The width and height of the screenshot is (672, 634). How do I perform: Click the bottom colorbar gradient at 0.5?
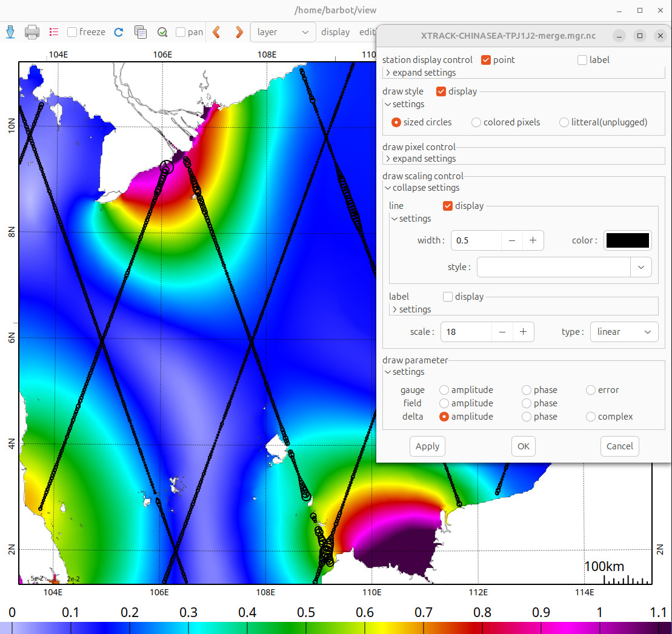[306, 628]
